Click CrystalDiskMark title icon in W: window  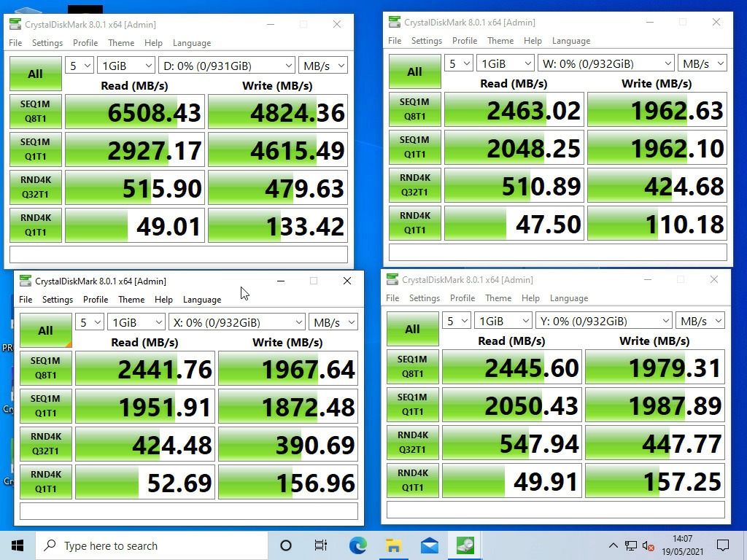[x=395, y=22]
